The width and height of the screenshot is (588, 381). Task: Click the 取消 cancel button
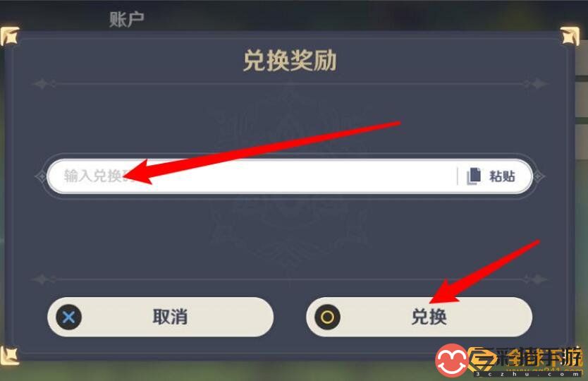[161, 317]
